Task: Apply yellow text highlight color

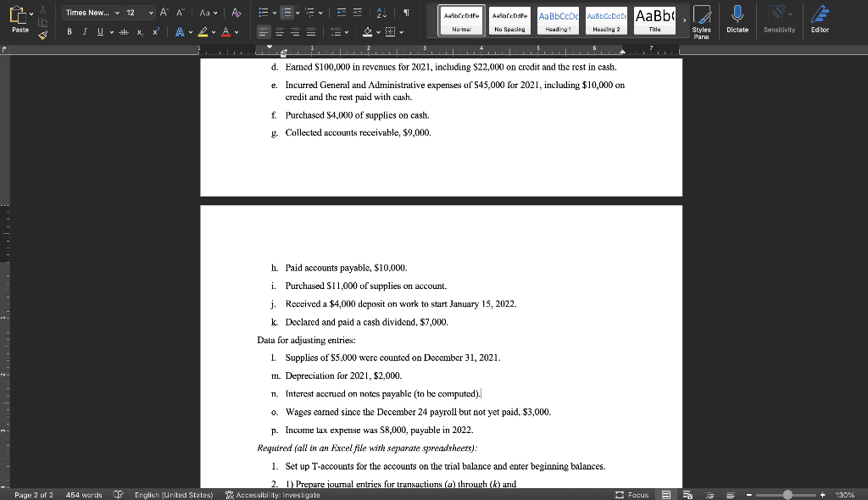Action: pos(203,32)
